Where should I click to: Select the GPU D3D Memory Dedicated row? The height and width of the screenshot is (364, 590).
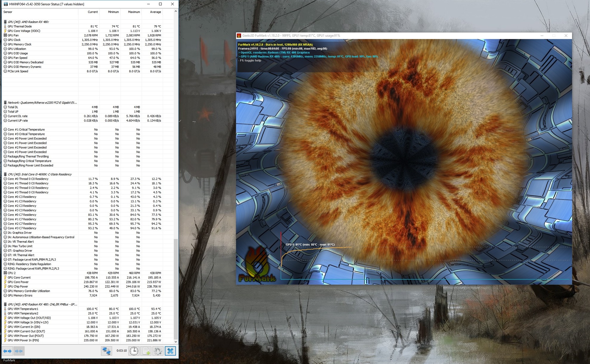(x=88, y=62)
